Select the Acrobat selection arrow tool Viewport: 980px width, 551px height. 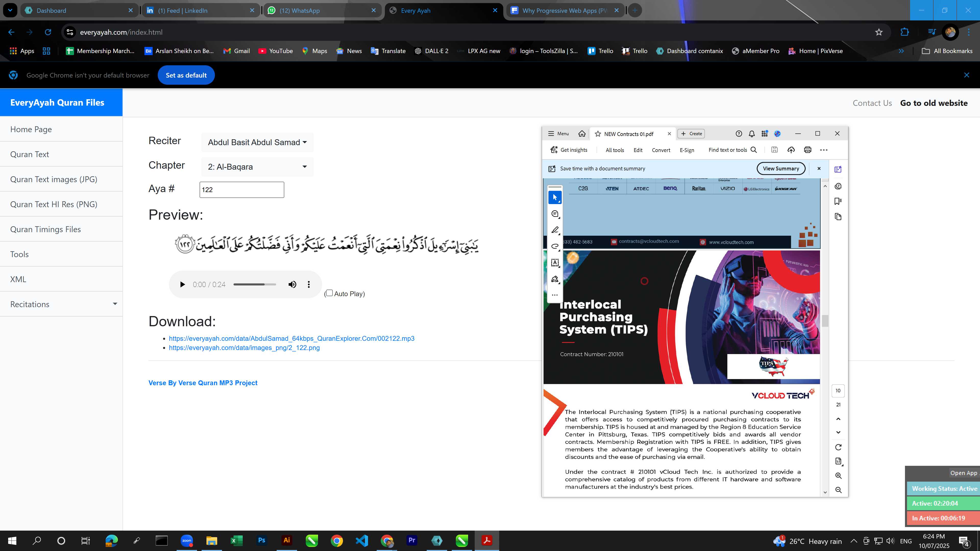[x=555, y=197]
